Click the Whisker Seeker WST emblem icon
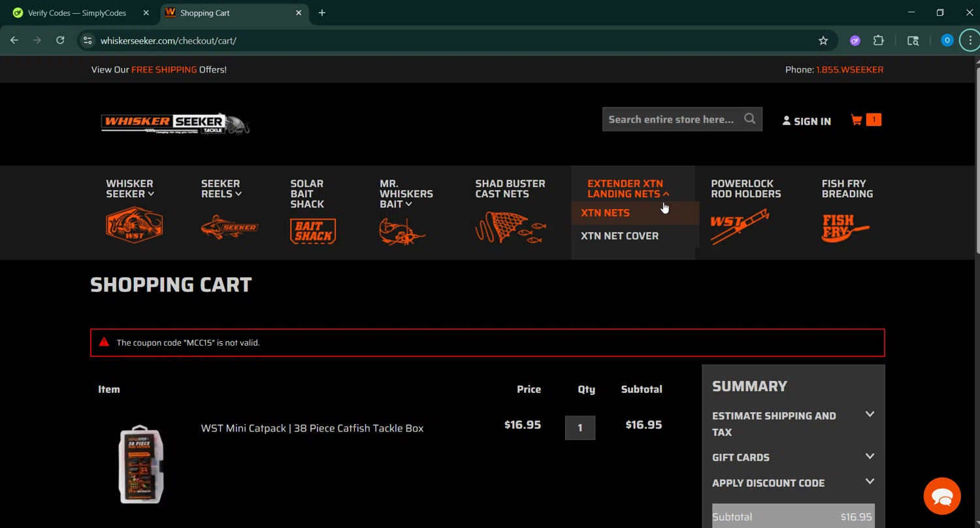This screenshot has height=528, width=980. click(x=135, y=225)
